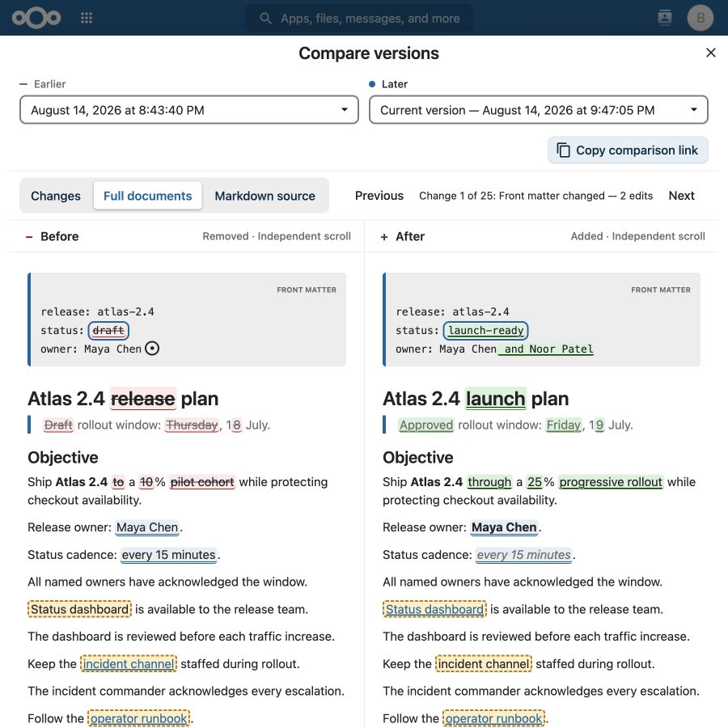Close the Compare versions dialog

tap(710, 53)
